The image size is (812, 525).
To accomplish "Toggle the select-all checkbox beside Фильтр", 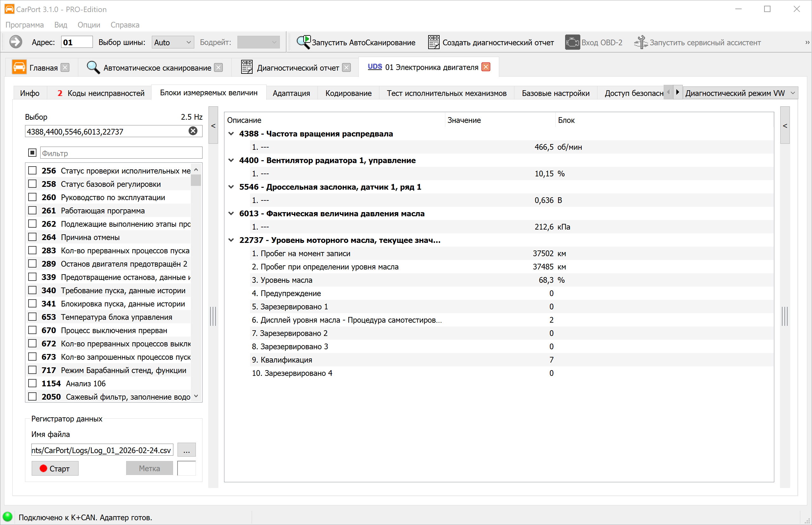I will coord(32,153).
